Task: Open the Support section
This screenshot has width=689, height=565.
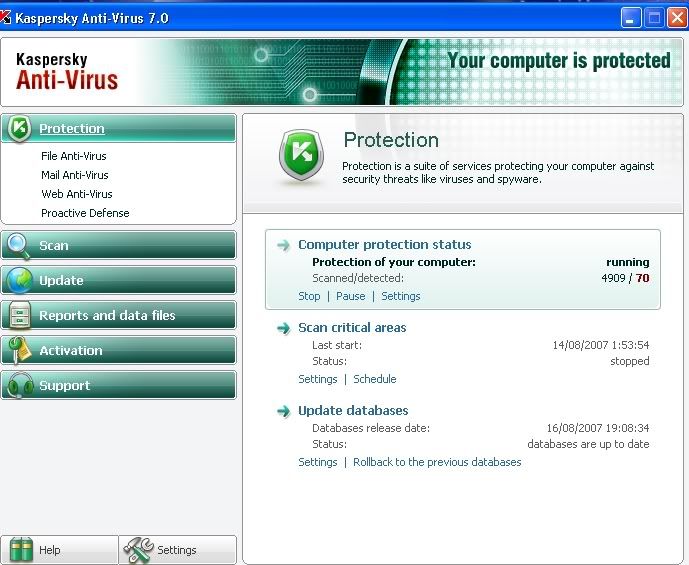Action: pos(119,385)
